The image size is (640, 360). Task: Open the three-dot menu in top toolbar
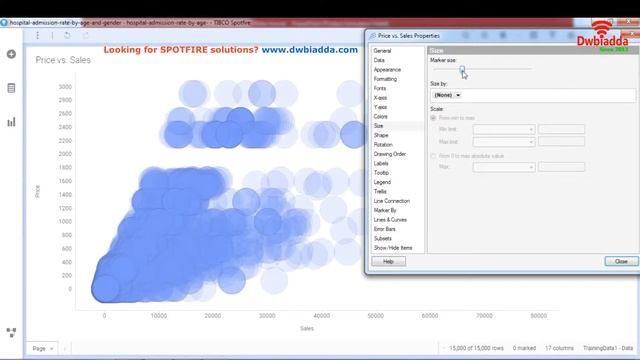click(38, 36)
